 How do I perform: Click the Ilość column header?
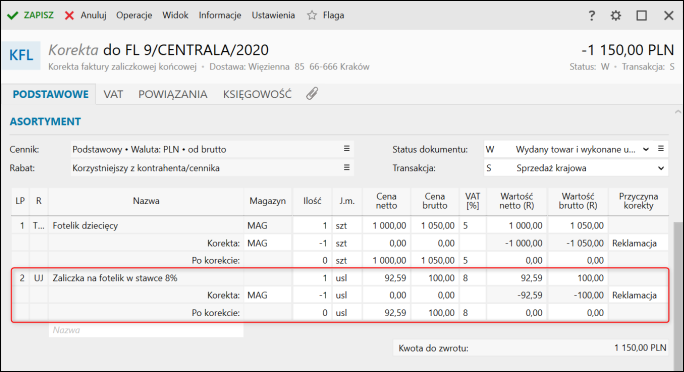tap(312, 201)
